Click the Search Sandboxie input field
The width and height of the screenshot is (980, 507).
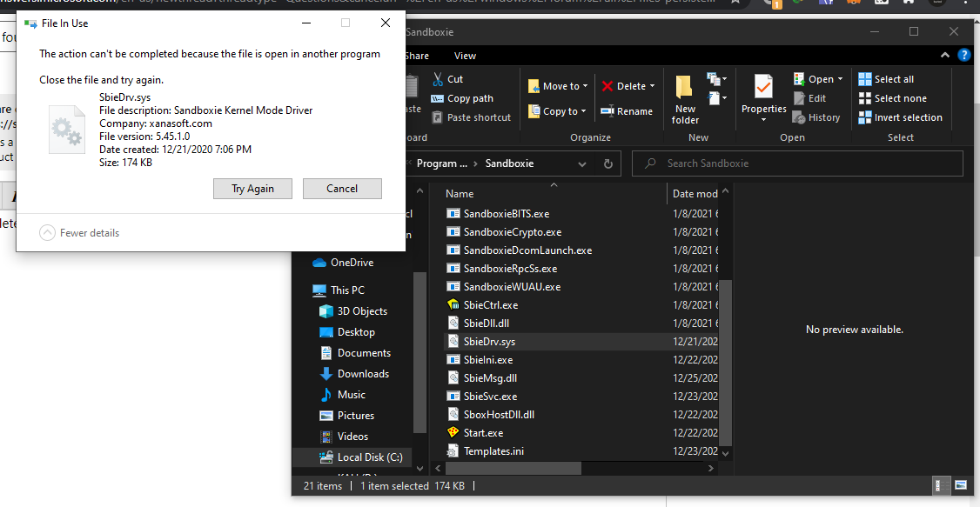[797, 163]
